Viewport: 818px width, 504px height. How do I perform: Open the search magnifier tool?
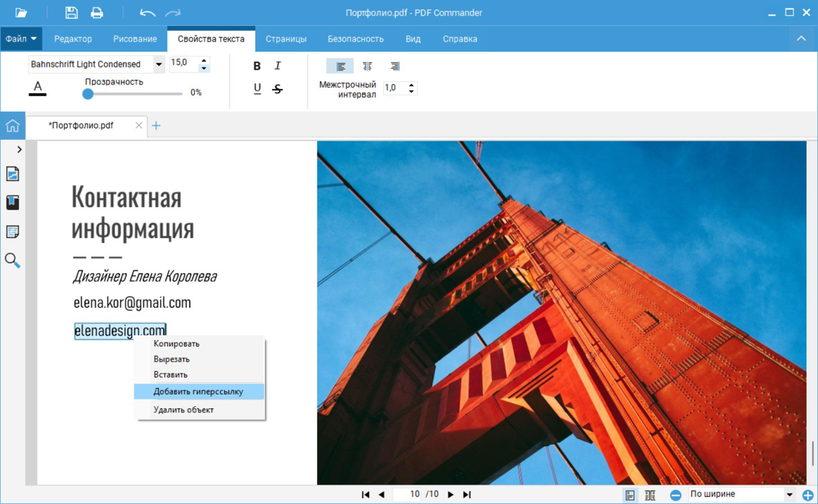12,260
